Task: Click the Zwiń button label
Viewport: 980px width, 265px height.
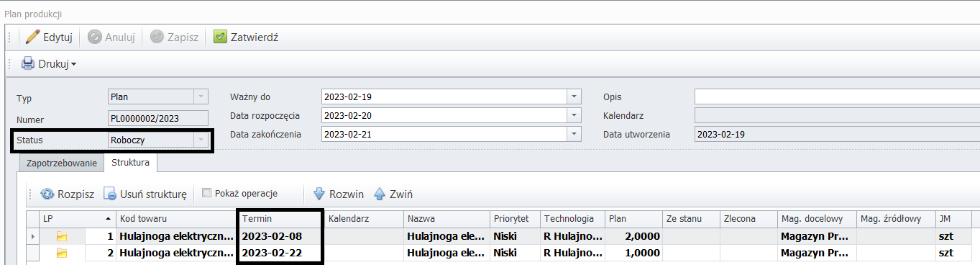Action: pos(401,194)
